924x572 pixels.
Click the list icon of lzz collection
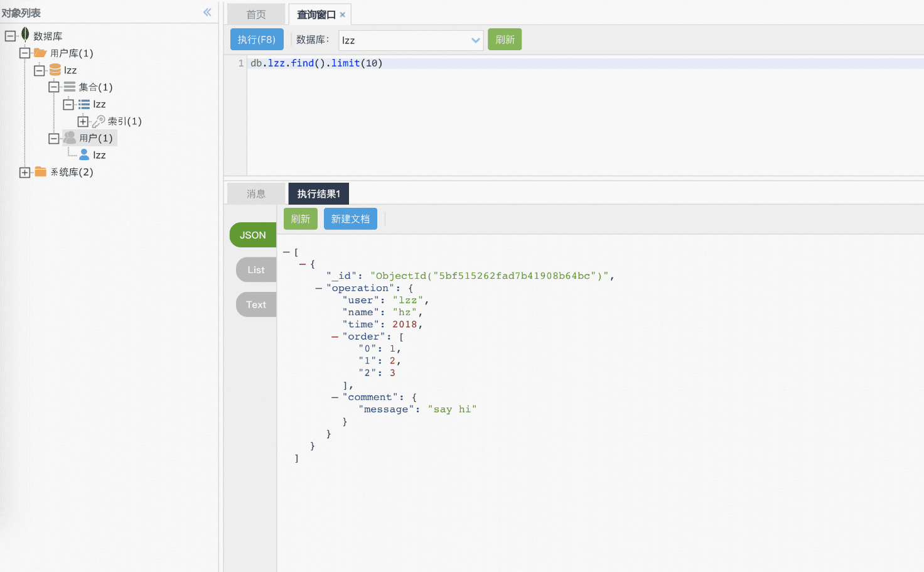point(84,104)
